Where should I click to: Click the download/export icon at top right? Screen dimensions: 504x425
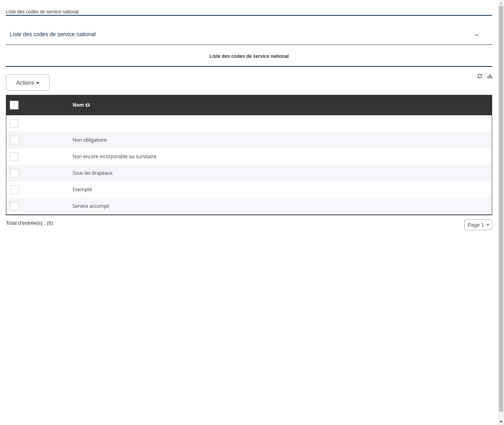coord(489,76)
